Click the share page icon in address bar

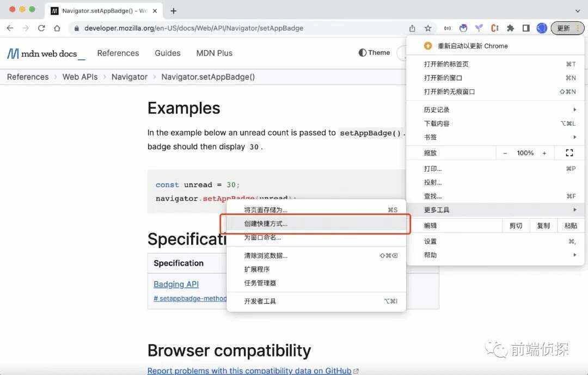click(412, 28)
